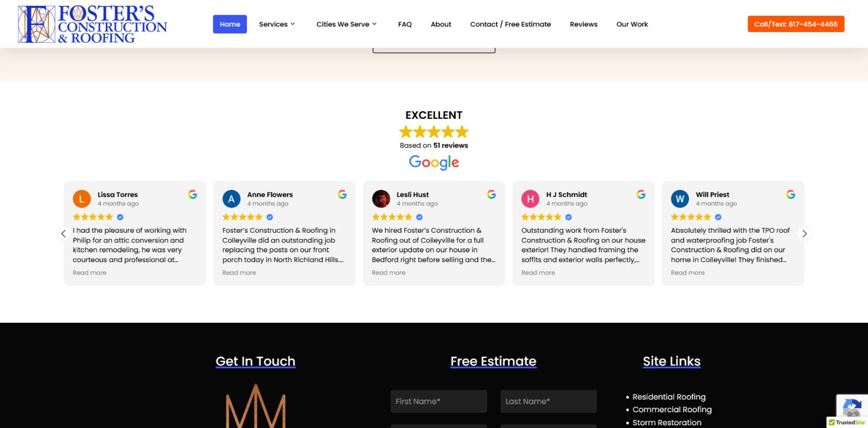Click the Google logo under review count
Image resolution: width=868 pixels, height=428 pixels.
434,162
